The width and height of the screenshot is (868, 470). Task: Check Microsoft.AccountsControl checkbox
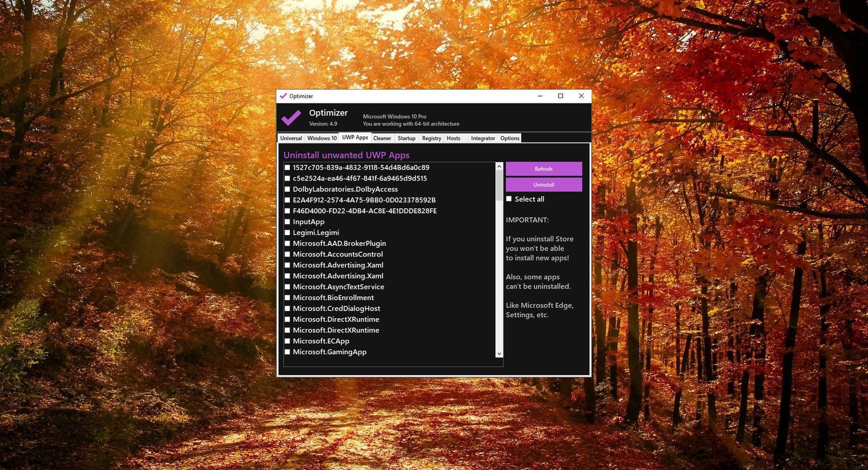pos(287,254)
